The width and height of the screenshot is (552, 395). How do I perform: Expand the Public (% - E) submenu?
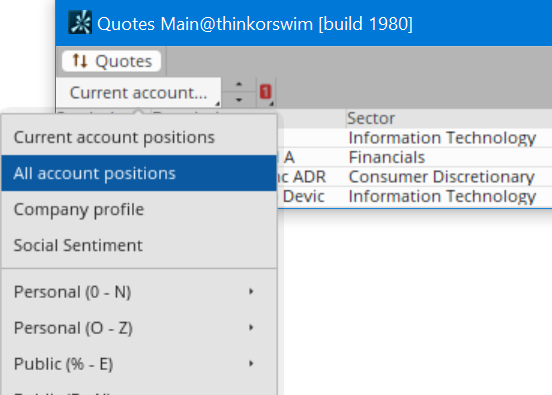pos(139,364)
